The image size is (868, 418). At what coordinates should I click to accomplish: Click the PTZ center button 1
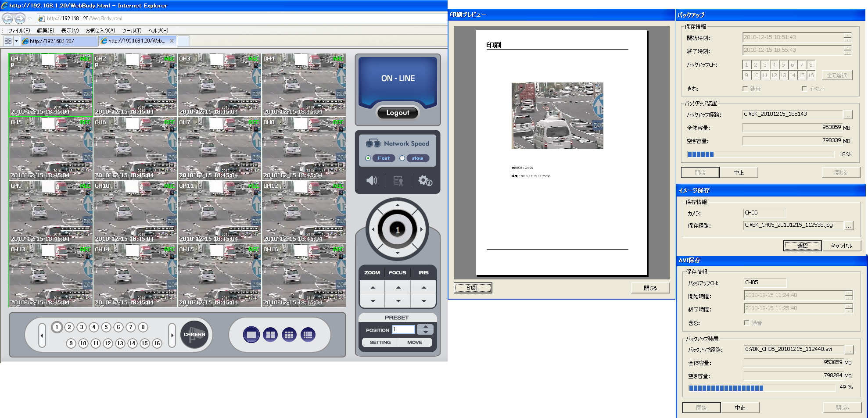click(x=398, y=229)
